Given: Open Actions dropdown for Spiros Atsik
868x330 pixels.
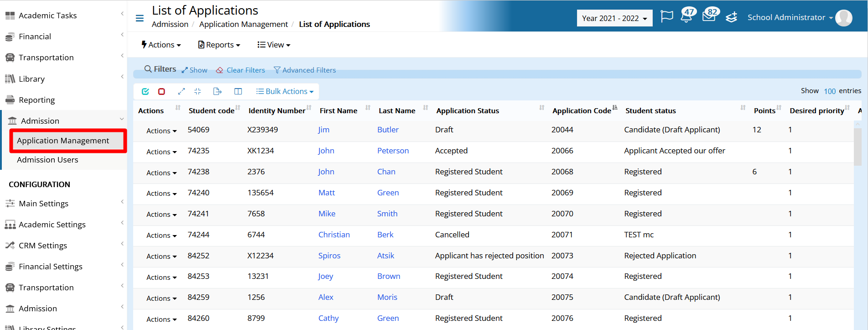Looking at the screenshot, I should pyautogui.click(x=161, y=257).
